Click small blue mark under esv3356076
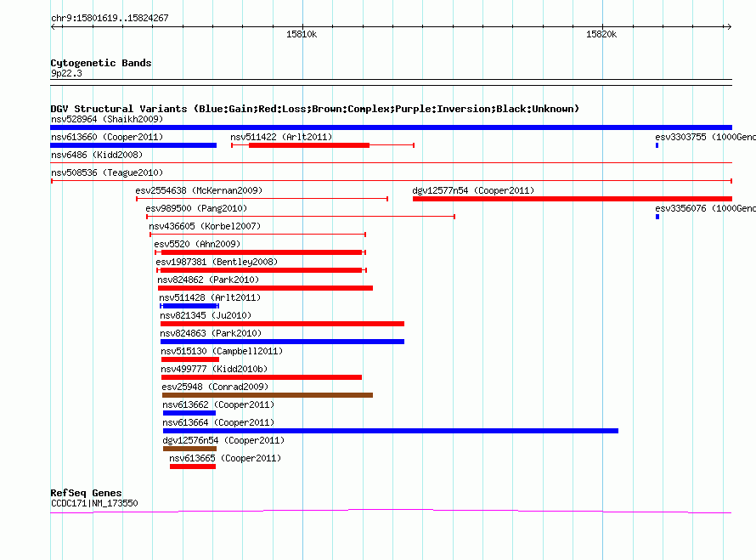 point(657,217)
